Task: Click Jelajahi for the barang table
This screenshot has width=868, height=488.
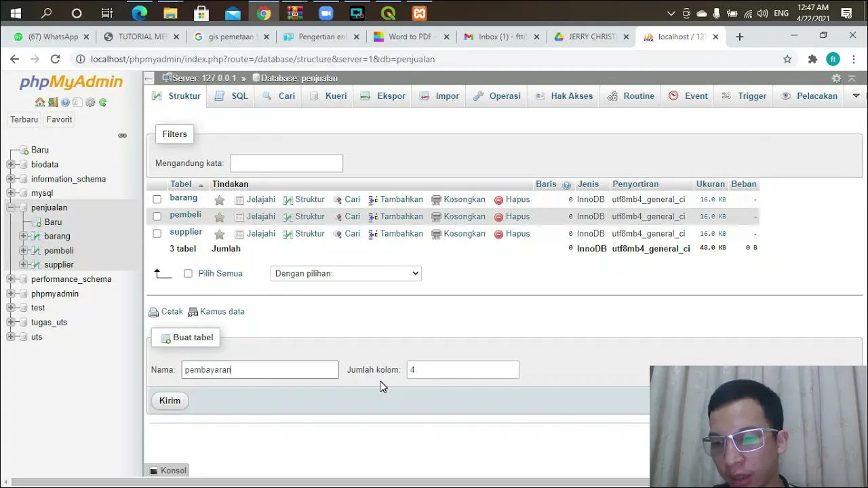Action: pyautogui.click(x=255, y=199)
